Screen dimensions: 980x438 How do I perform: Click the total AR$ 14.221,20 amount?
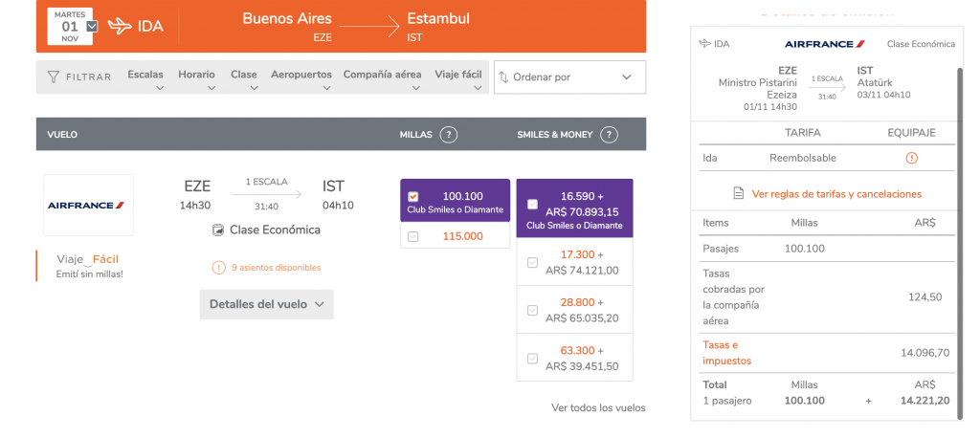925,401
